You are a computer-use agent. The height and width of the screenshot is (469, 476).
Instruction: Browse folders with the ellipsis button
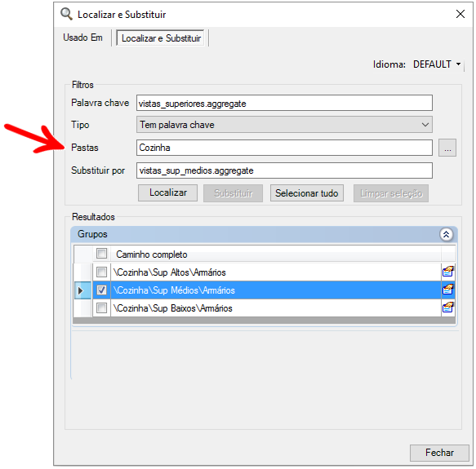point(447,148)
